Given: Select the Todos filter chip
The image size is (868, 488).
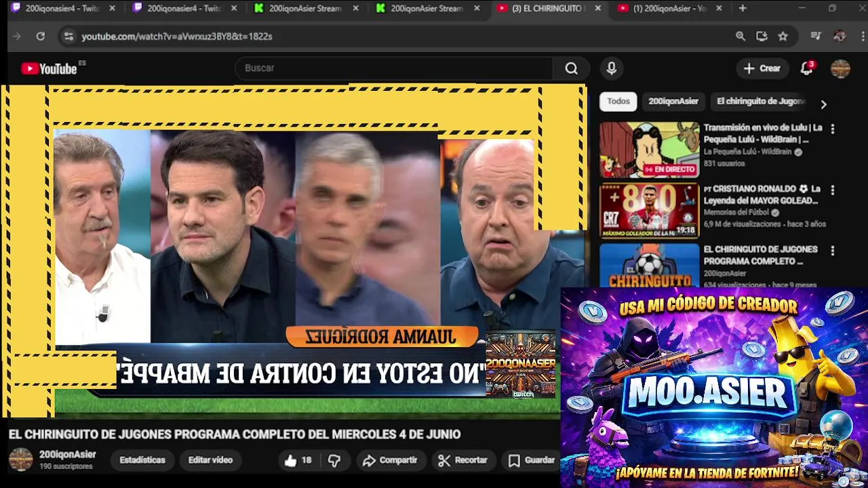Looking at the screenshot, I should (x=618, y=102).
